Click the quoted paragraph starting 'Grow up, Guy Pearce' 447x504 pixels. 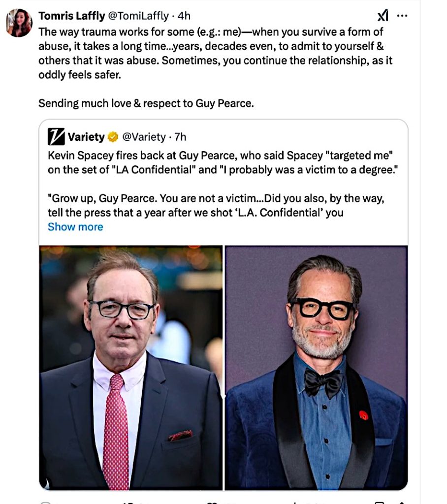[x=222, y=206]
